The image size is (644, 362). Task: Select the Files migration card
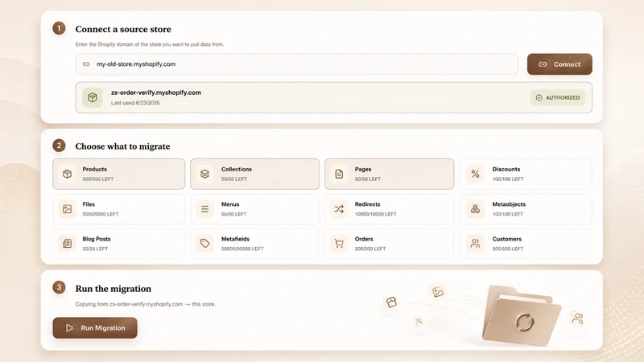coord(118,209)
